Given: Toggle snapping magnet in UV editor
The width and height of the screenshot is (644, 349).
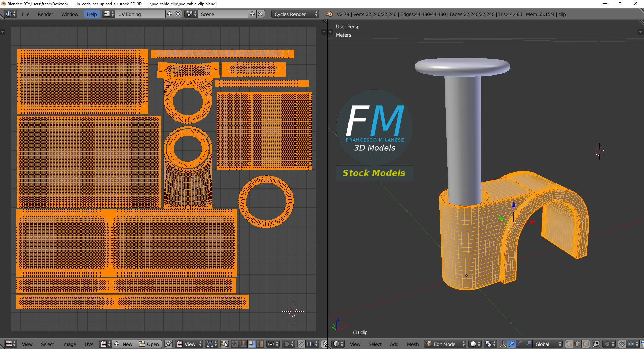Looking at the screenshot, I should (301, 344).
